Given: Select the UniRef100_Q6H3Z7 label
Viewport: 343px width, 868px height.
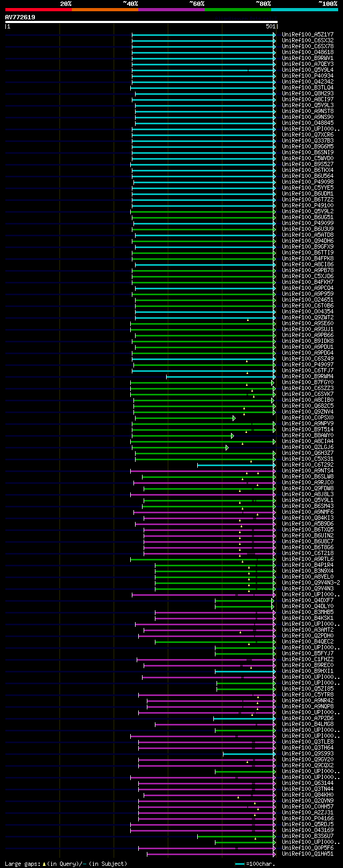Looking at the screenshot, I should click(308, 453).
